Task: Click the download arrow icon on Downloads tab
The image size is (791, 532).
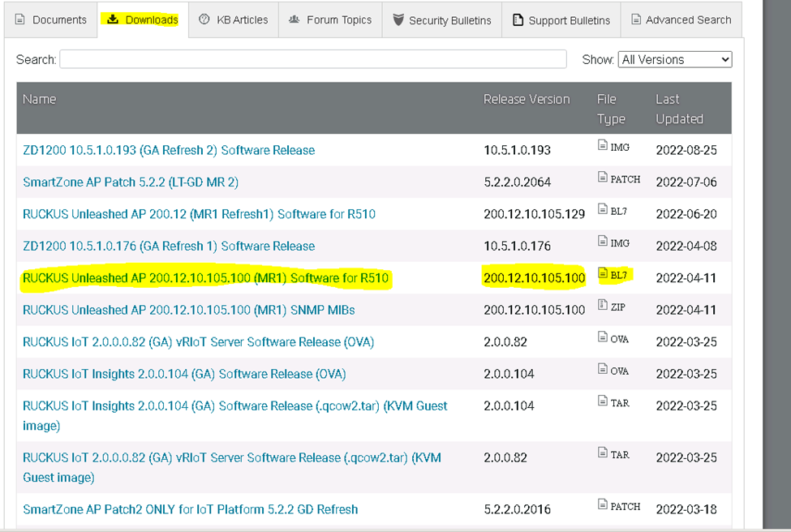Action: (113, 19)
